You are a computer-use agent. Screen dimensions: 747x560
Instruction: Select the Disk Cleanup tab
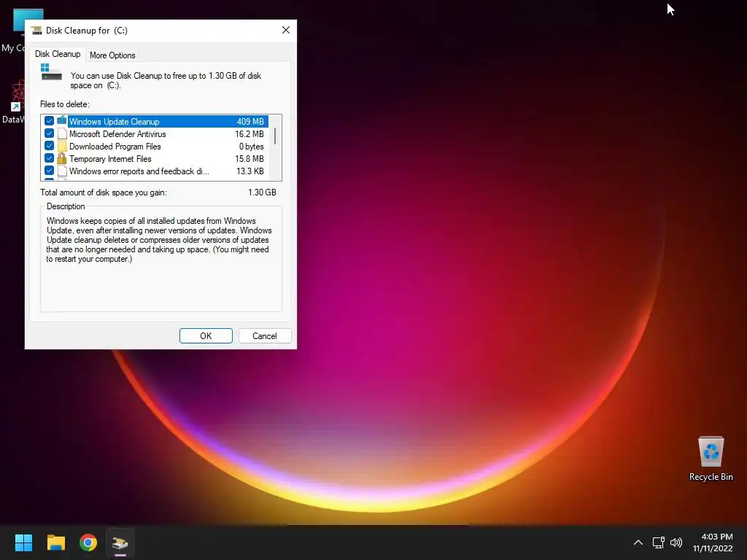[x=58, y=54]
